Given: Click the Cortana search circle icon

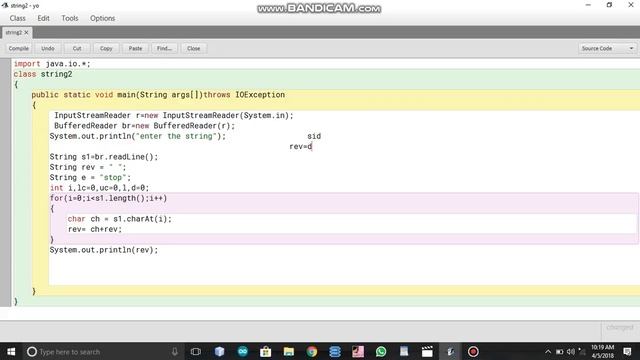Looking at the screenshot, I should (x=32, y=351).
